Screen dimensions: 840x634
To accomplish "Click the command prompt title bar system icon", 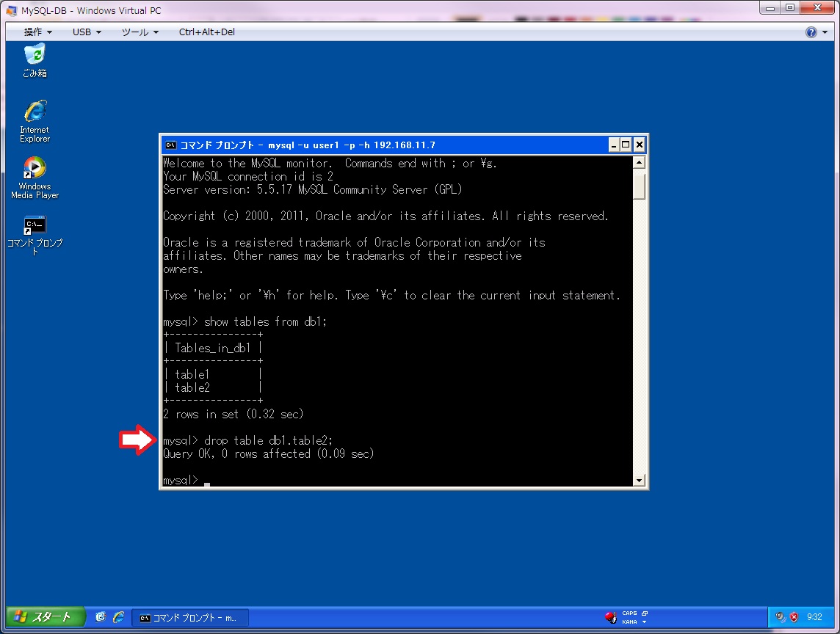I will point(170,145).
